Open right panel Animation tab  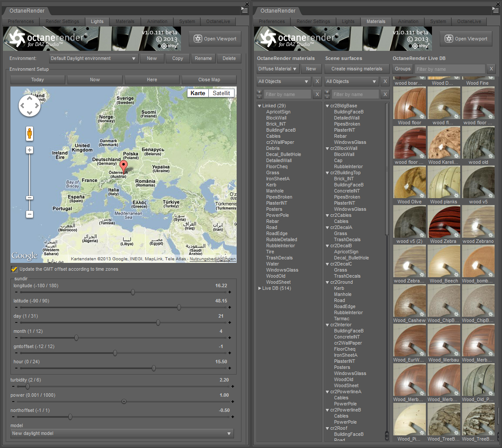point(408,21)
